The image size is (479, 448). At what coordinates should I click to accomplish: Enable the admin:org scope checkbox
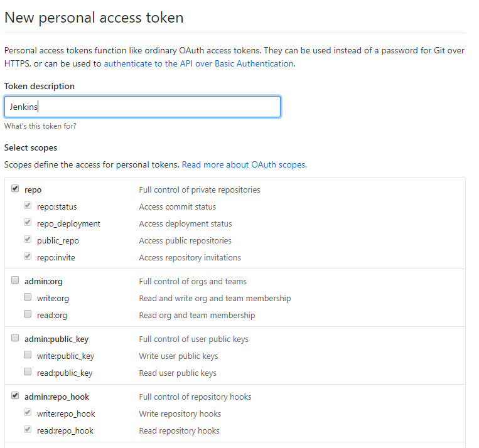tap(15, 280)
